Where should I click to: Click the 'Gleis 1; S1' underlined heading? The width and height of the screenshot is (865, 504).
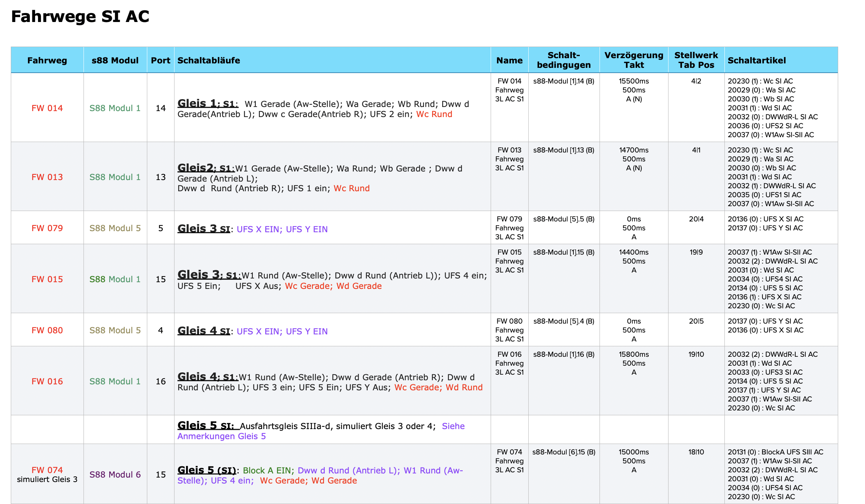point(207,103)
